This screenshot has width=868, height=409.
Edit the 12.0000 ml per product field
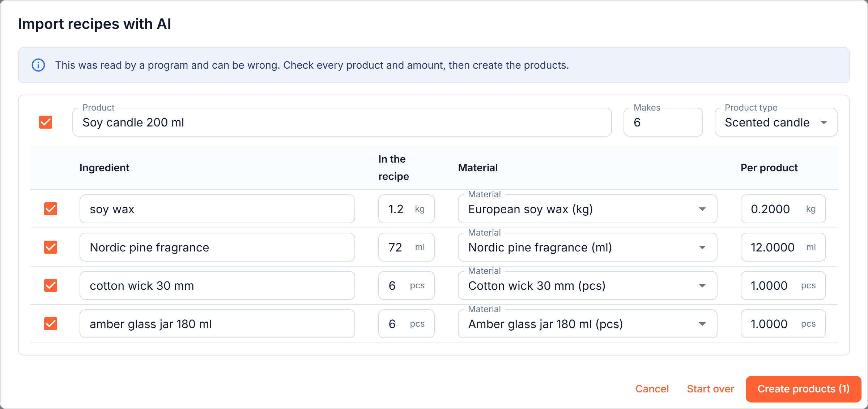[783, 247]
